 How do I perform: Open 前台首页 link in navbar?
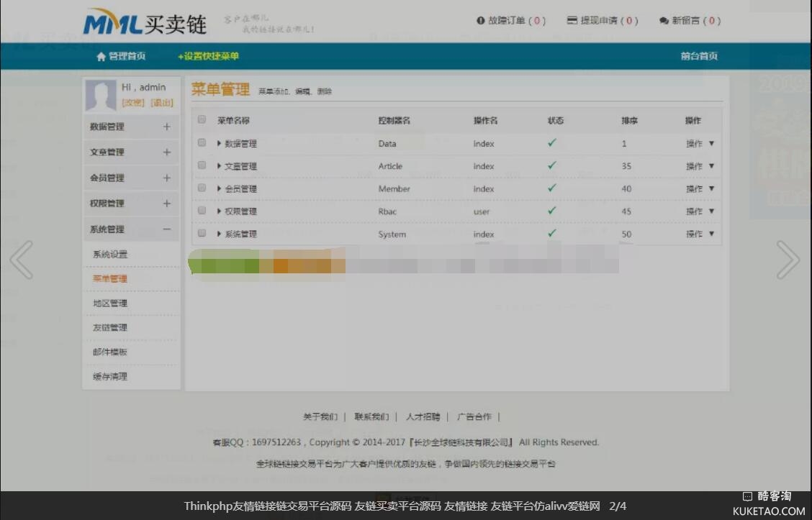coord(699,56)
